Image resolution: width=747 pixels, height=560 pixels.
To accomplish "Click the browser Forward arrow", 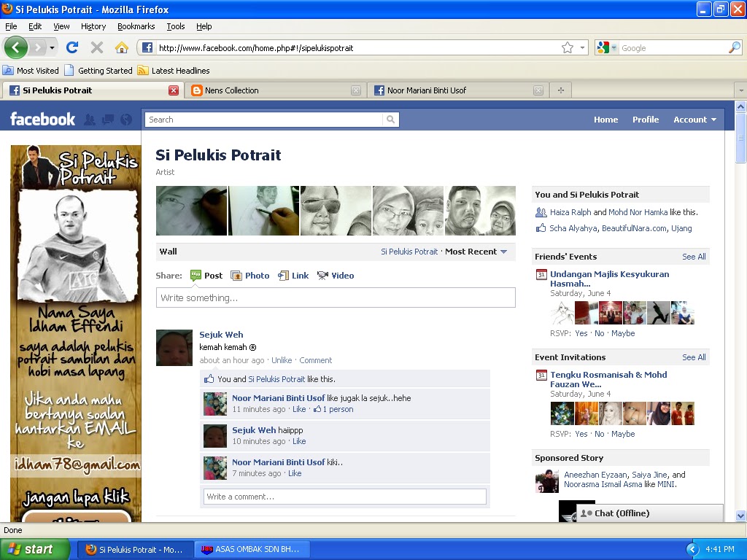I will [37, 47].
